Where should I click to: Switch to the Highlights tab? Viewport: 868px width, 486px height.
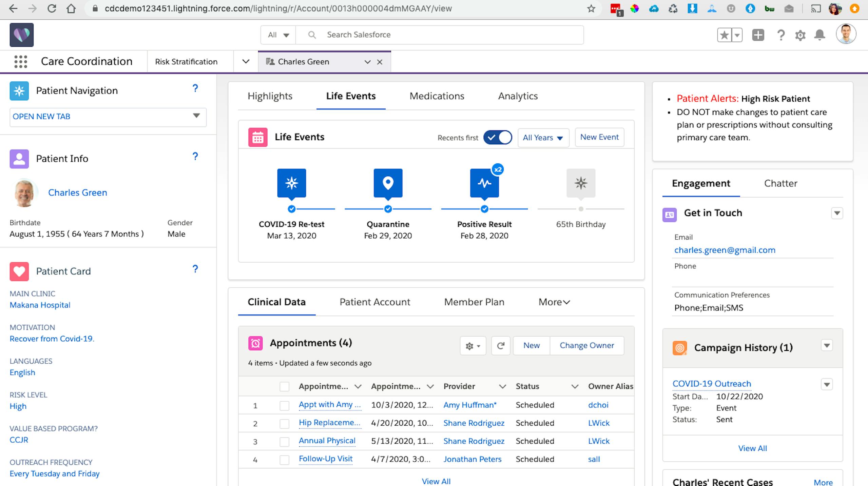(270, 96)
